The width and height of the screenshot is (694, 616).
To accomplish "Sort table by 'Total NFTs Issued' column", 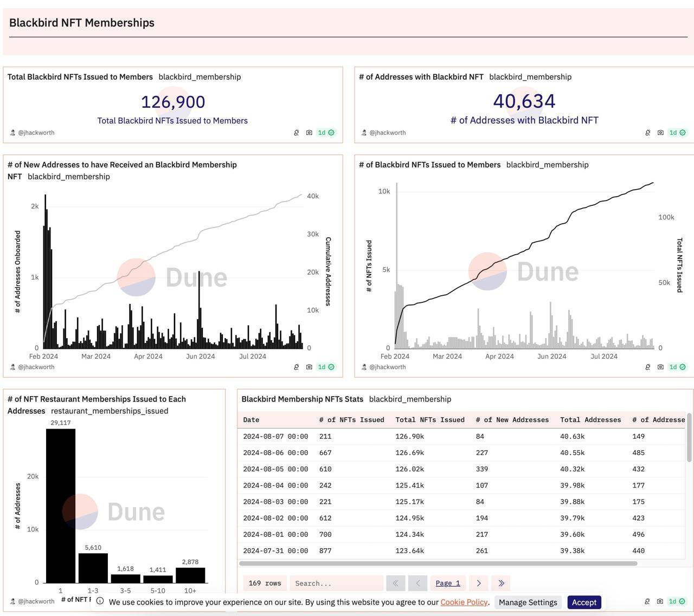I will point(430,420).
